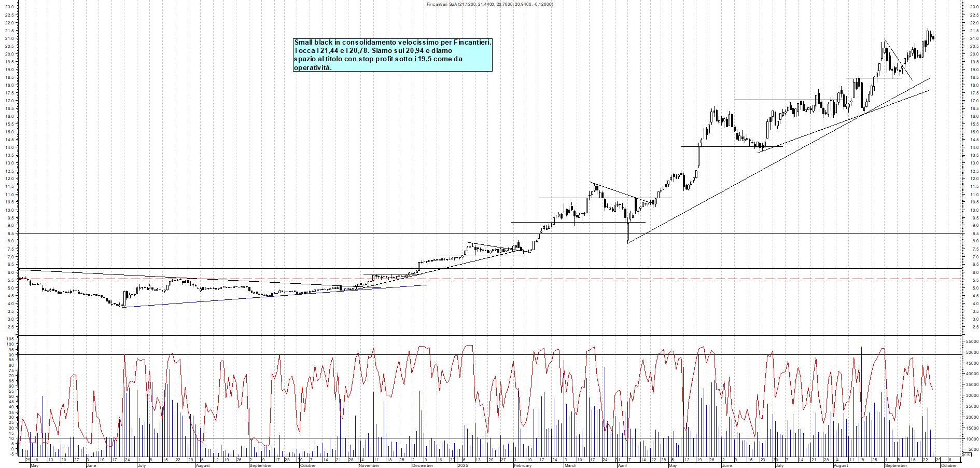Image resolution: width=980 pixels, height=468 pixels.
Task: Click the 15000 volume scale label
Action: 972,428
